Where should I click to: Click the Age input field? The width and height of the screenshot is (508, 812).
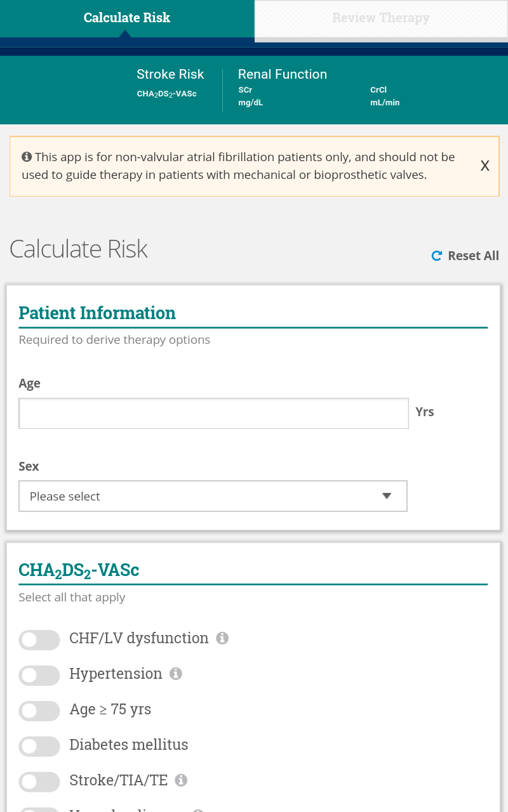(213, 413)
